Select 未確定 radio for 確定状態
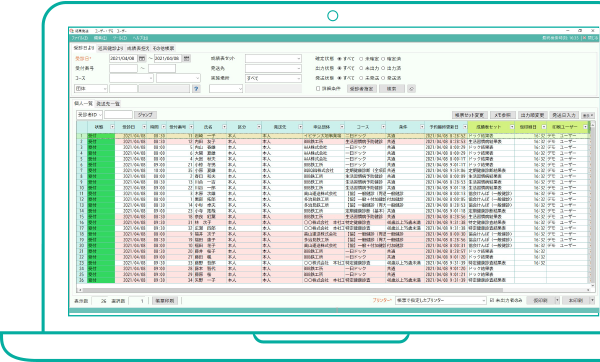 [361, 59]
